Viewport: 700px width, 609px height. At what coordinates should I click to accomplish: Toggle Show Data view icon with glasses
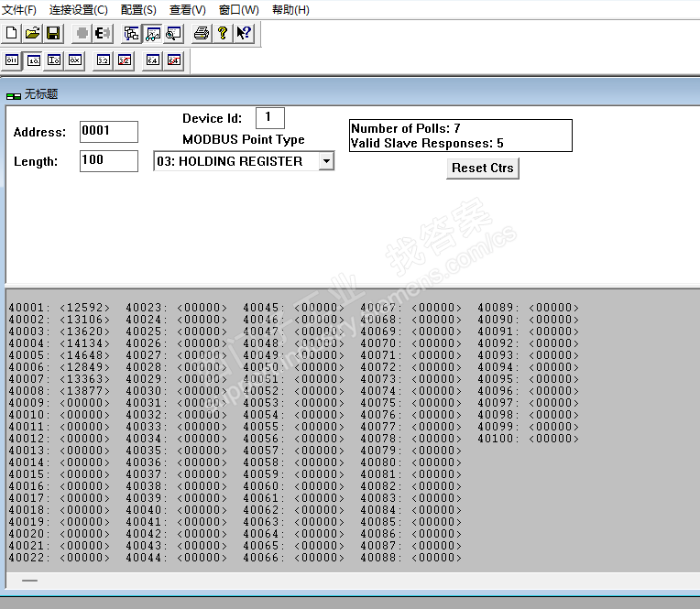coord(153,34)
